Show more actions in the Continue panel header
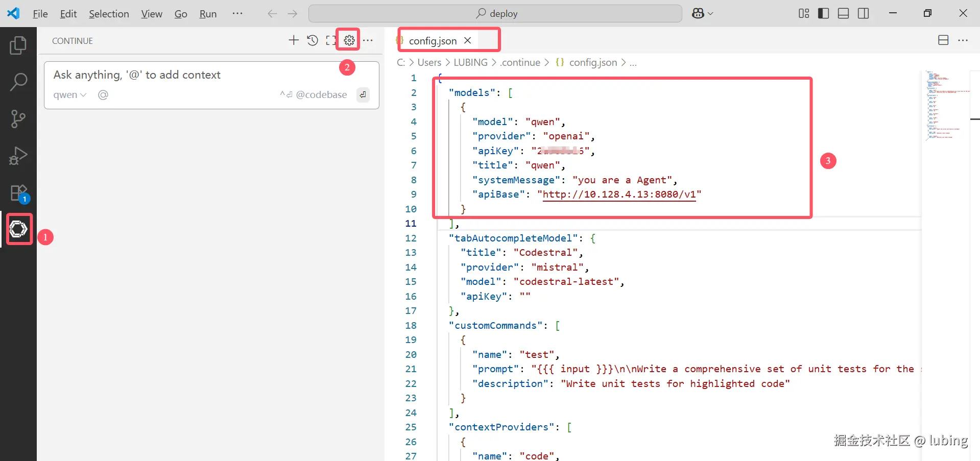The height and width of the screenshot is (461, 980). tap(368, 40)
